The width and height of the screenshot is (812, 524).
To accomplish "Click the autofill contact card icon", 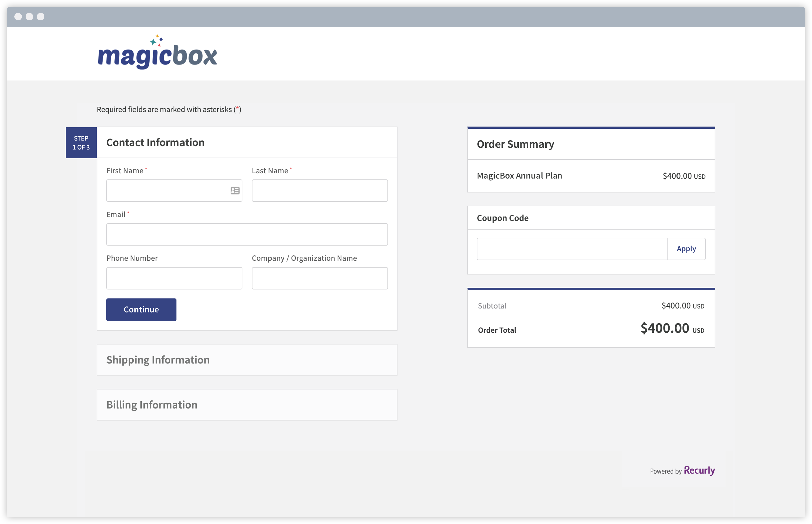I will [235, 191].
